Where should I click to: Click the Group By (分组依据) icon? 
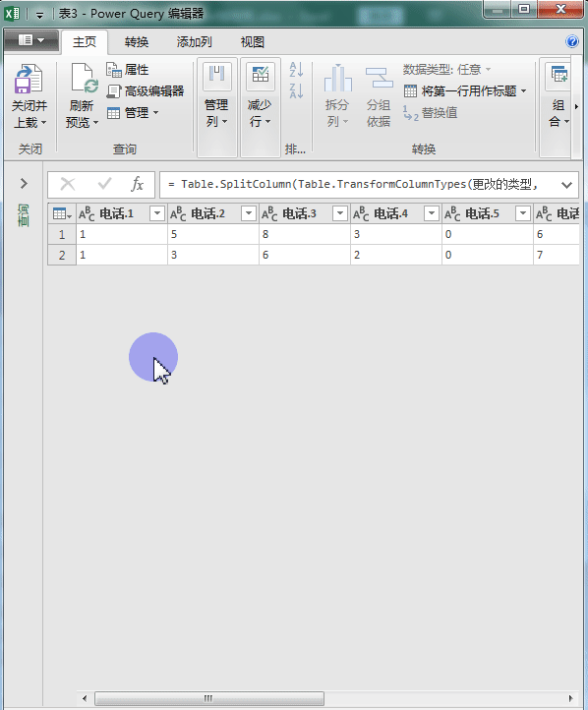tap(379, 78)
